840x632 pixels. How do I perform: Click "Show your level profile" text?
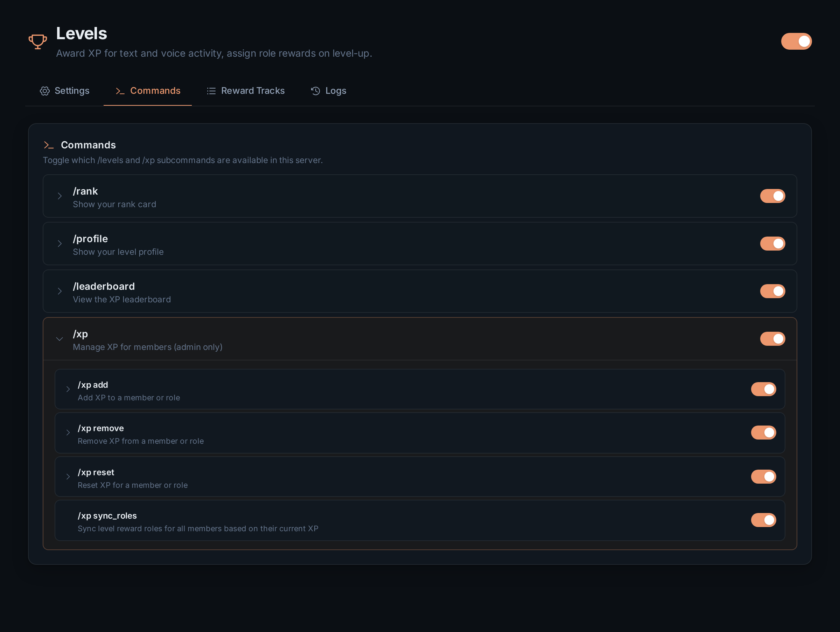point(118,252)
